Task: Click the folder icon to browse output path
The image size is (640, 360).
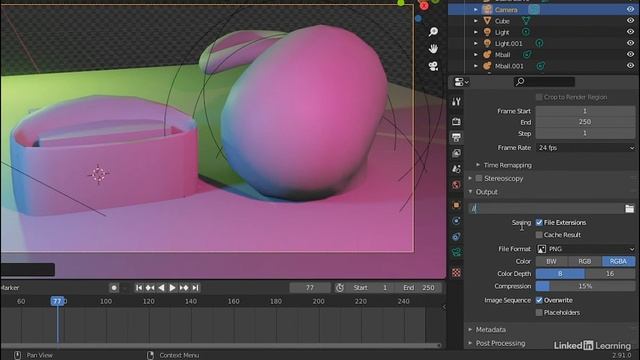Action: (629, 209)
